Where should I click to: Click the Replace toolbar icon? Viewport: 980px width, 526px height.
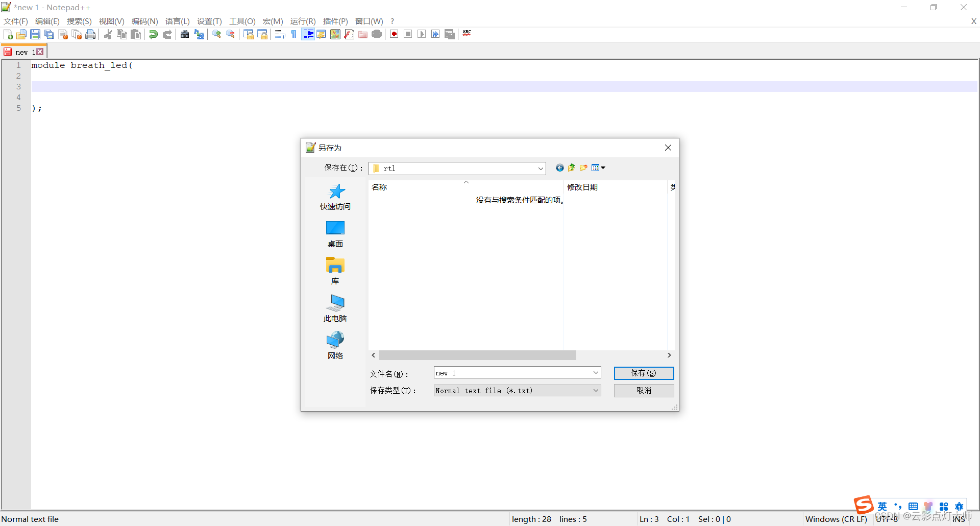(x=199, y=34)
